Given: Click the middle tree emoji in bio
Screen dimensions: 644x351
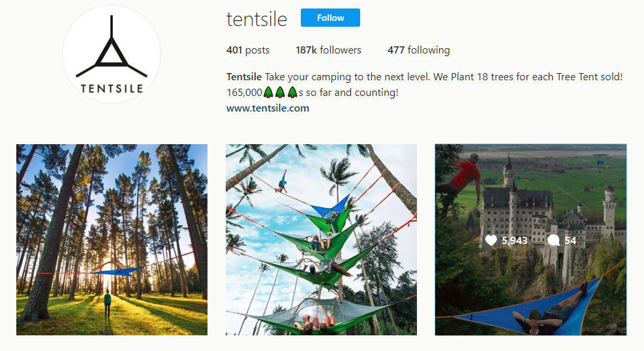Looking at the screenshot, I should coord(281,93).
